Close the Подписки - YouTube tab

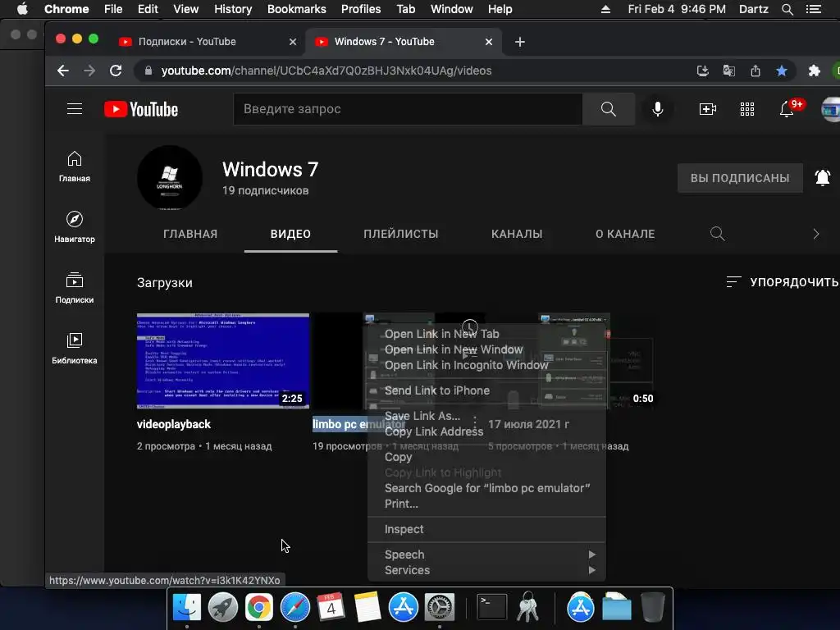tap(293, 42)
